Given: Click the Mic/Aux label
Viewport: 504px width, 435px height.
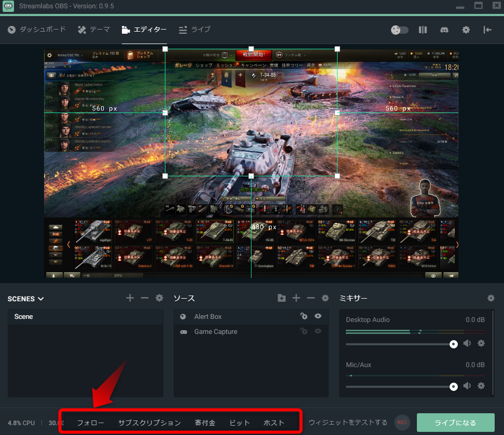Looking at the screenshot, I should tap(358, 365).
